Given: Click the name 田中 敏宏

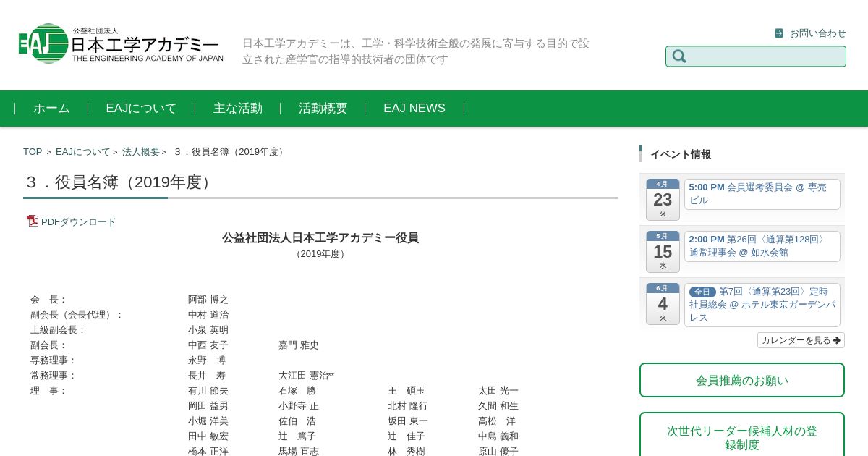Looking at the screenshot, I should pos(208,436).
